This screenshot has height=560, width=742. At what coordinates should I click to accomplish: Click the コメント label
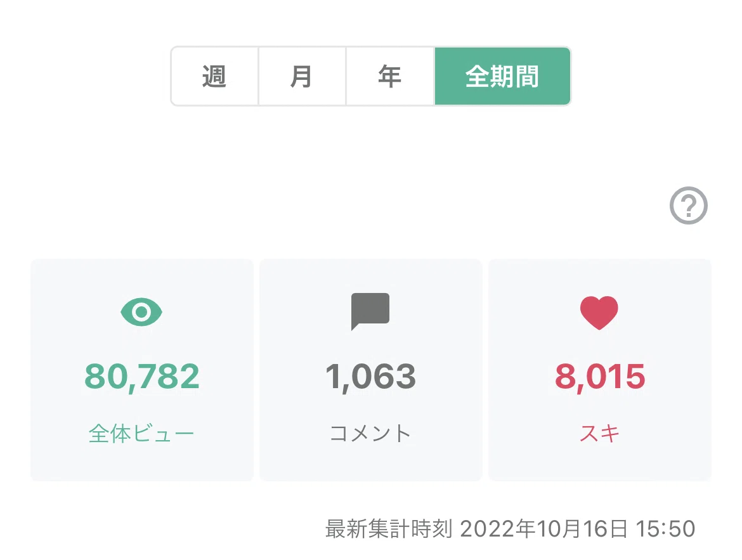tap(370, 433)
